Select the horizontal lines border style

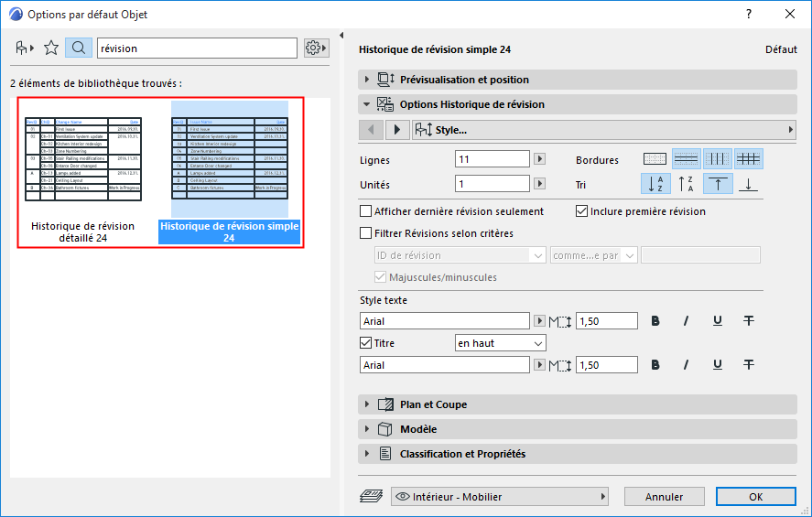coord(687,159)
